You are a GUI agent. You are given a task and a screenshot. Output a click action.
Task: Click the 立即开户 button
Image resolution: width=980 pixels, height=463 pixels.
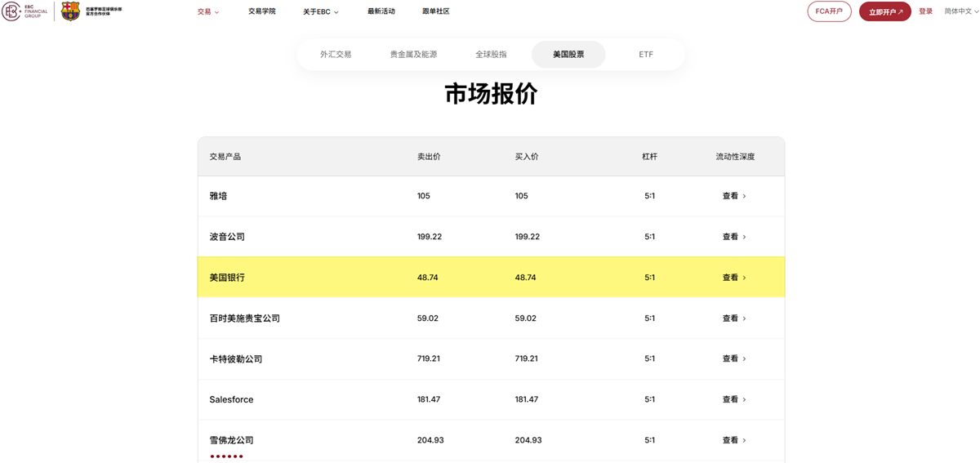[x=885, y=11]
